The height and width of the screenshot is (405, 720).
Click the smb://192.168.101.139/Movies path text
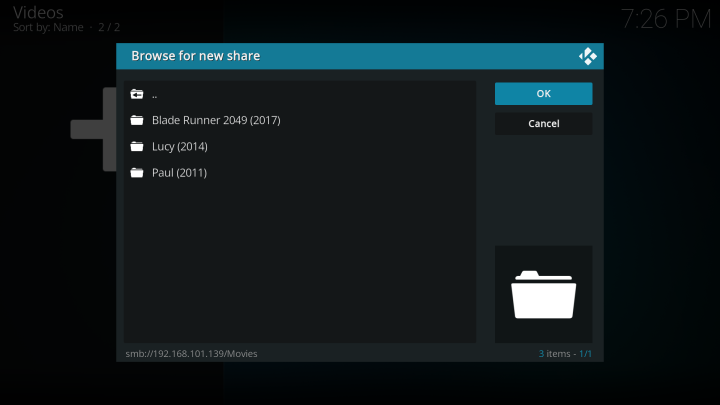[x=191, y=353]
